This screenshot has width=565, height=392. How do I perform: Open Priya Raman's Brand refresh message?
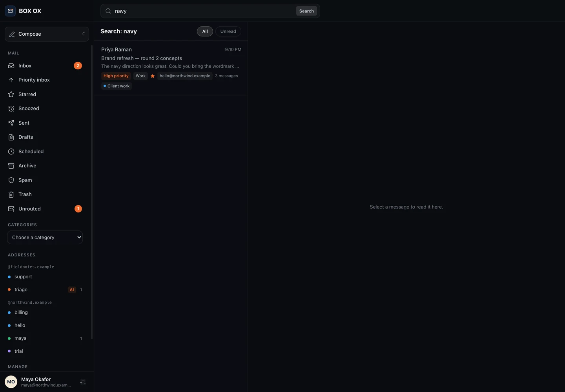coord(171,68)
